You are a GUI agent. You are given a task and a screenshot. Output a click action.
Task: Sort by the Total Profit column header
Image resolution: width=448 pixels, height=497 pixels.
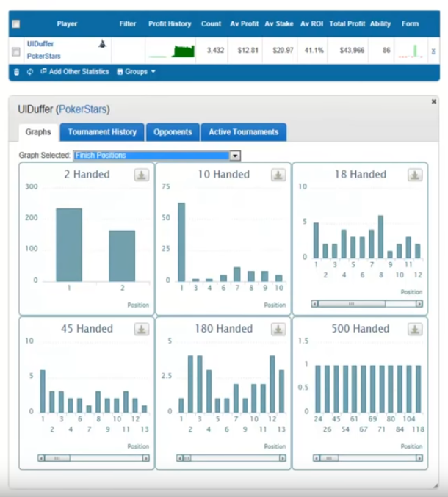click(347, 23)
